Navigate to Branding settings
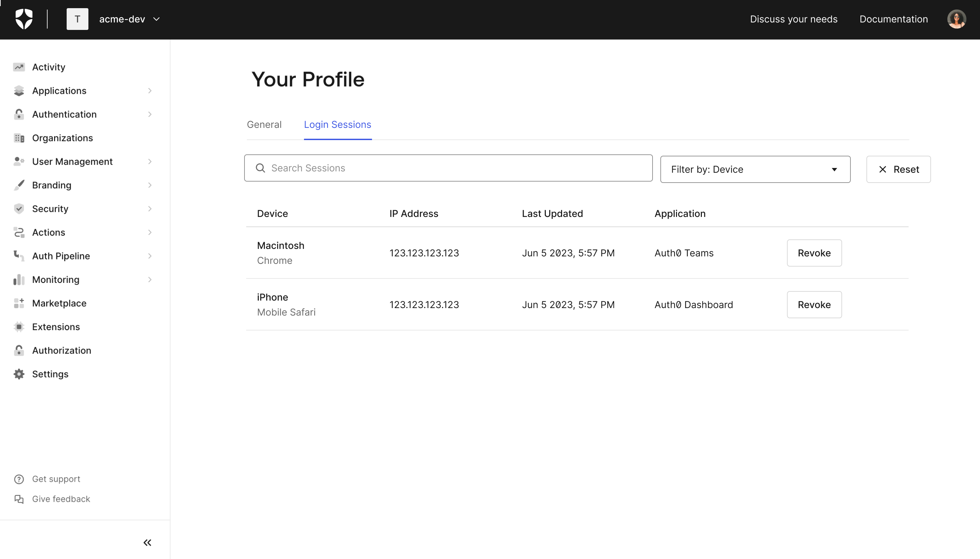Screen dimensions: 980x559 (x=52, y=185)
